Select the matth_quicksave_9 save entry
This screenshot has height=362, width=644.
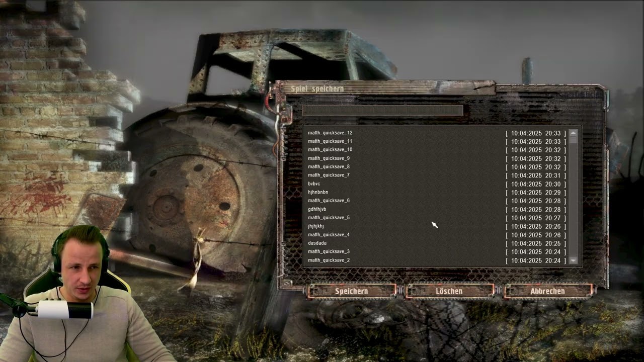coord(436,158)
